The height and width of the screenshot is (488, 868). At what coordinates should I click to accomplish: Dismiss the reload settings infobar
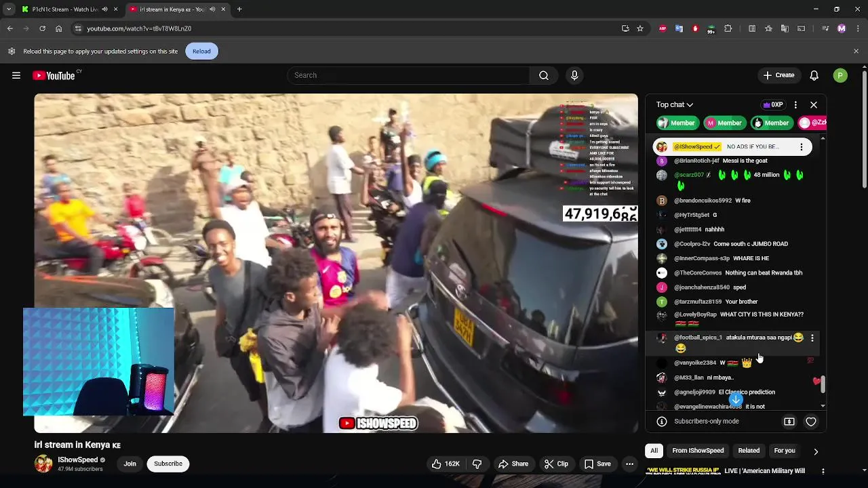[x=856, y=52]
